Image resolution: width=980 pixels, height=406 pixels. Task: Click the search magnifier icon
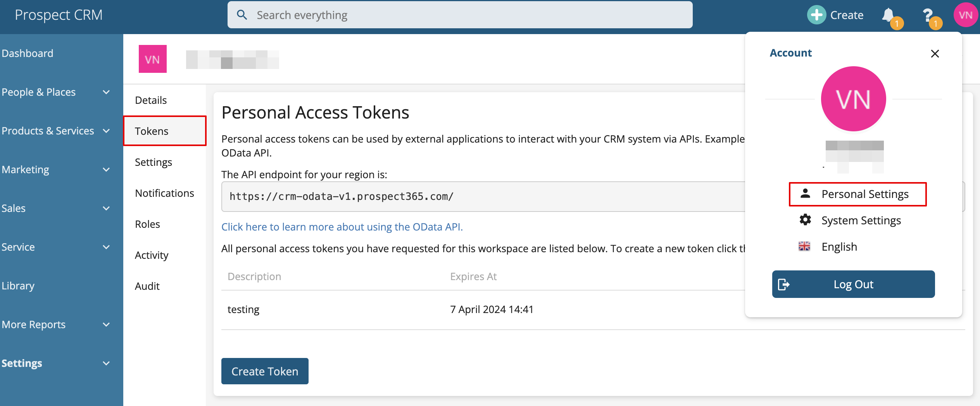coord(242,15)
